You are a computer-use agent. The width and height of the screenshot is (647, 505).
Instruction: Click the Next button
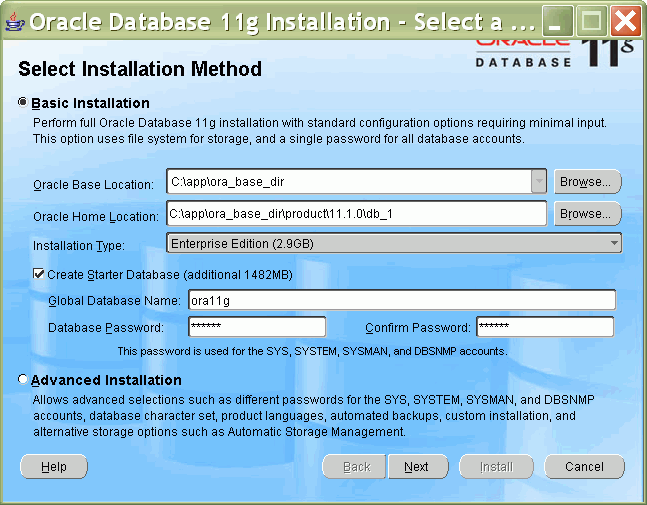(418, 466)
